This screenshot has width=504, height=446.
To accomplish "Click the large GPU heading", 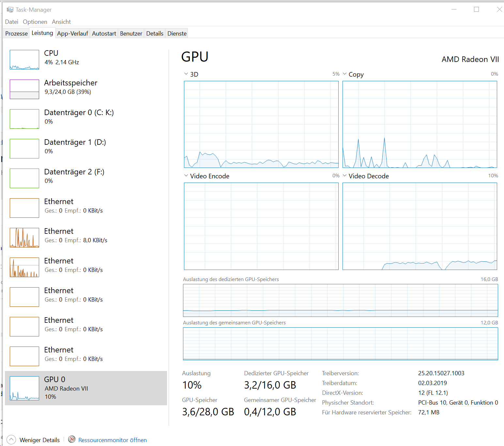I will 195,57.
